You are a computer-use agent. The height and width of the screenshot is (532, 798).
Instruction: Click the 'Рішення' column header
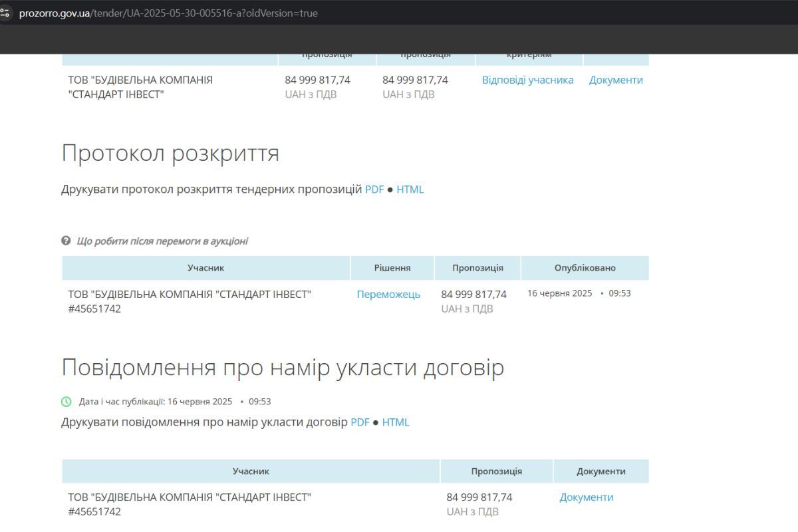click(x=392, y=267)
